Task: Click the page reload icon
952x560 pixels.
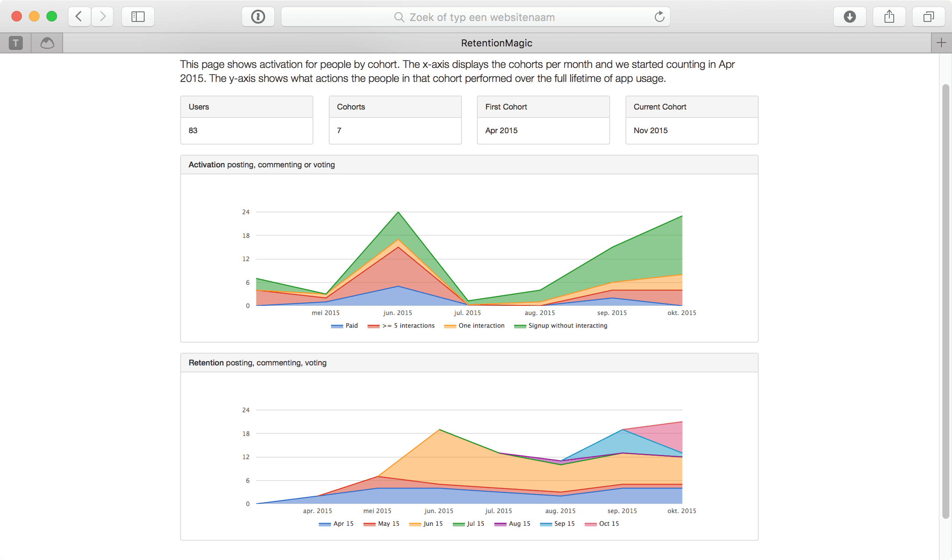Action: 659,17
